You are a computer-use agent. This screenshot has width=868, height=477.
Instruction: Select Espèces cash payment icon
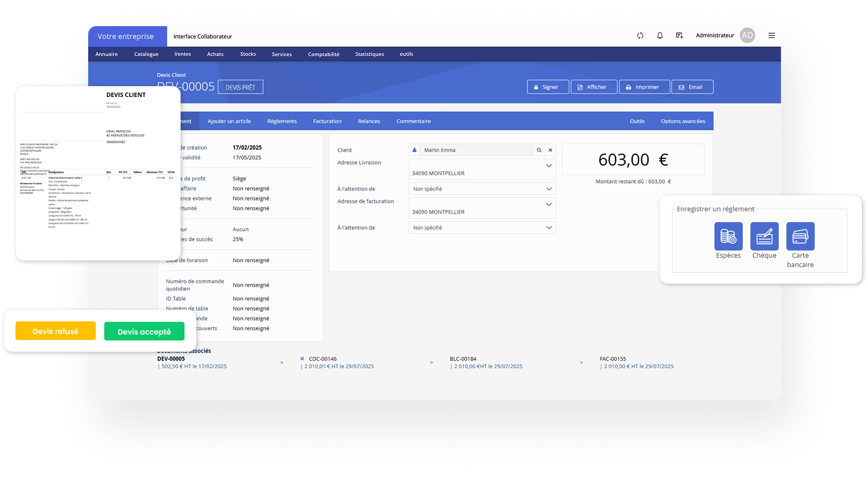(x=728, y=236)
